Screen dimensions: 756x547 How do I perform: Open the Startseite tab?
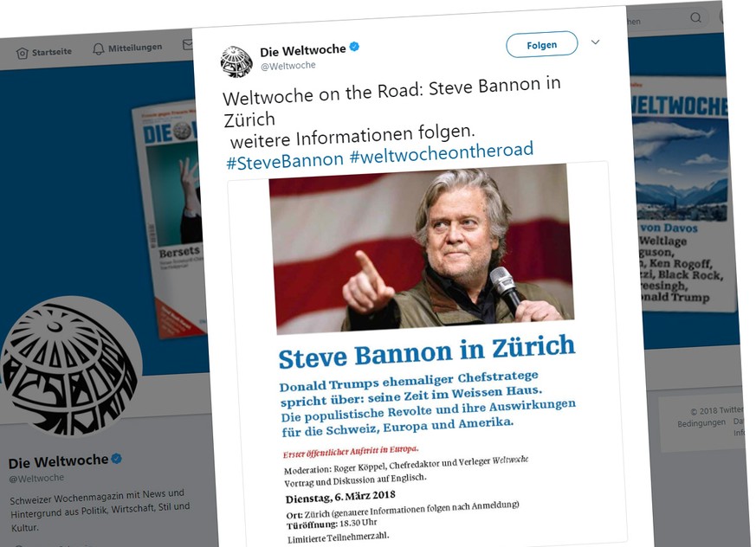(x=51, y=52)
